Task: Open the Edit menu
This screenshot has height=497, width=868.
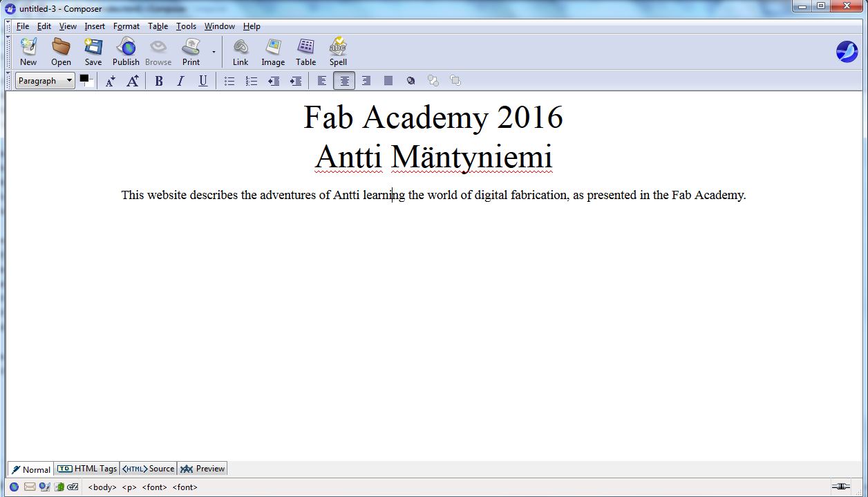Action: coord(44,26)
